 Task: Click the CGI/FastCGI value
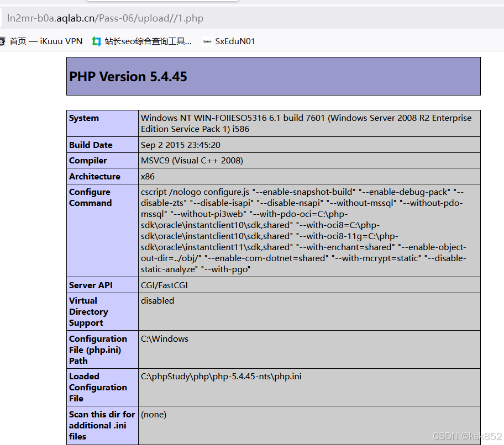[164, 285]
